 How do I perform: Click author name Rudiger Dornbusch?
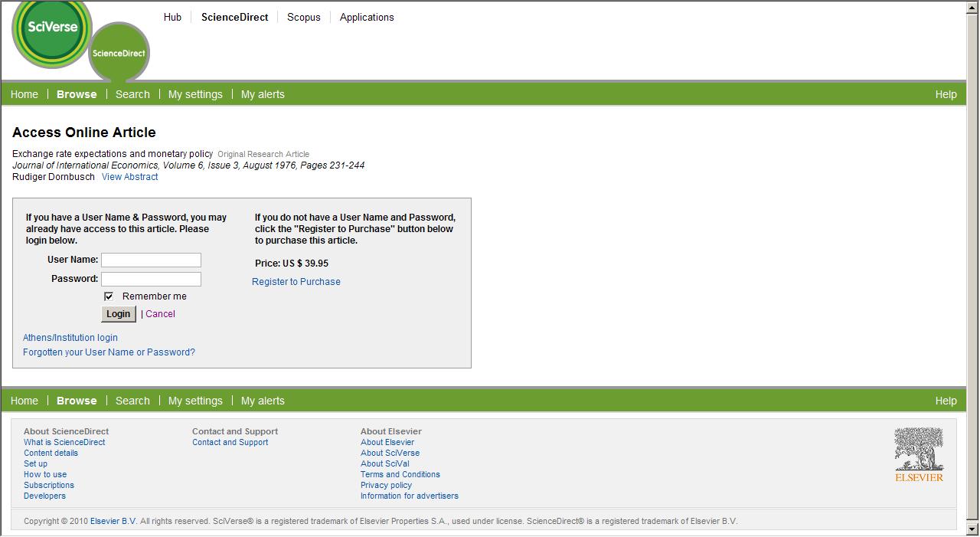[54, 177]
